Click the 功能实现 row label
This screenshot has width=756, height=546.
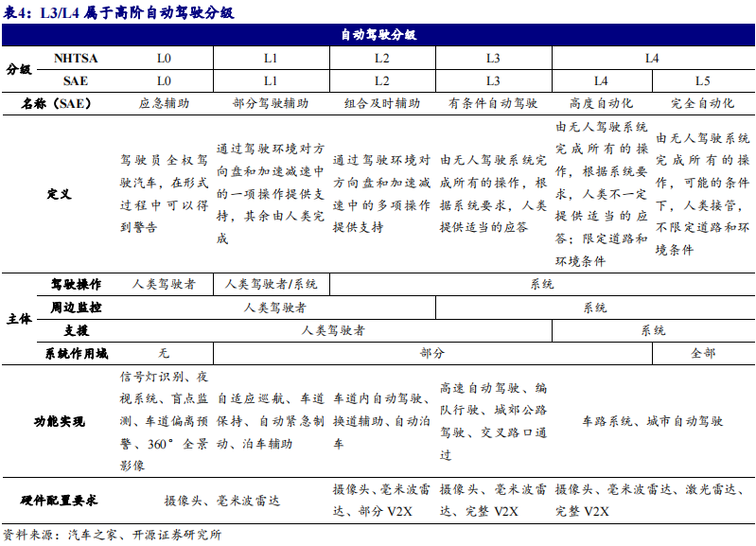(x=59, y=421)
